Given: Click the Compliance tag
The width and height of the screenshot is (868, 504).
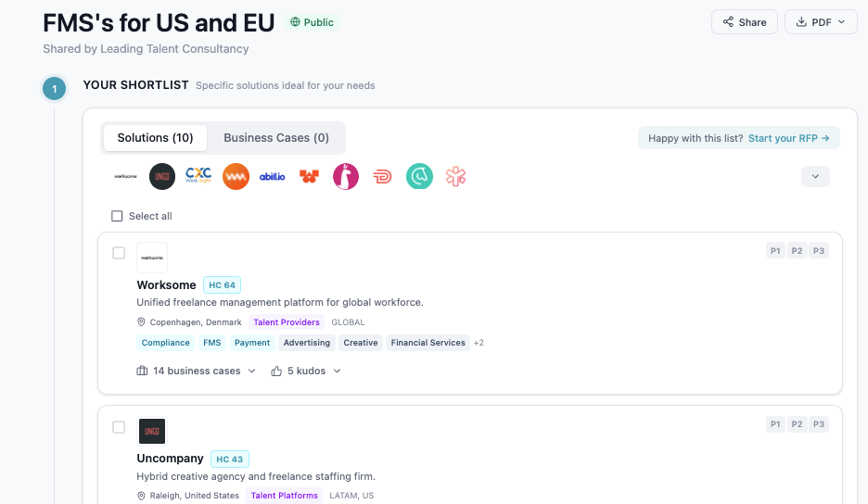Looking at the screenshot, I should click(165, 343).
